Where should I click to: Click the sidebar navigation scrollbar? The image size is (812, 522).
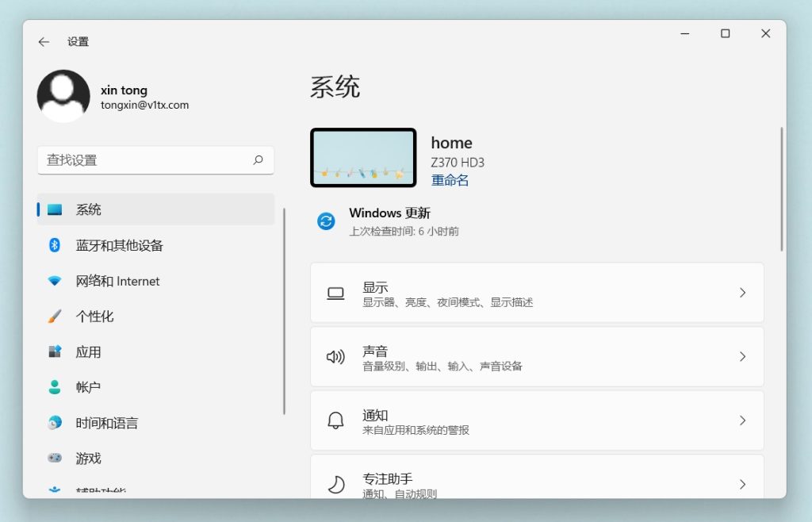pos(285,311)
